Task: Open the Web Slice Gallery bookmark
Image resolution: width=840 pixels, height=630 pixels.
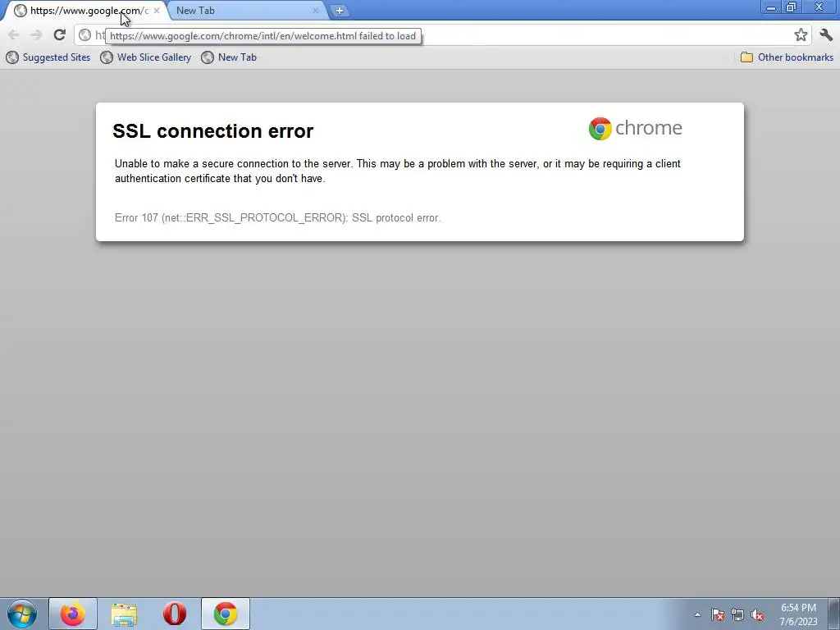Action: (x=146, y=57)
